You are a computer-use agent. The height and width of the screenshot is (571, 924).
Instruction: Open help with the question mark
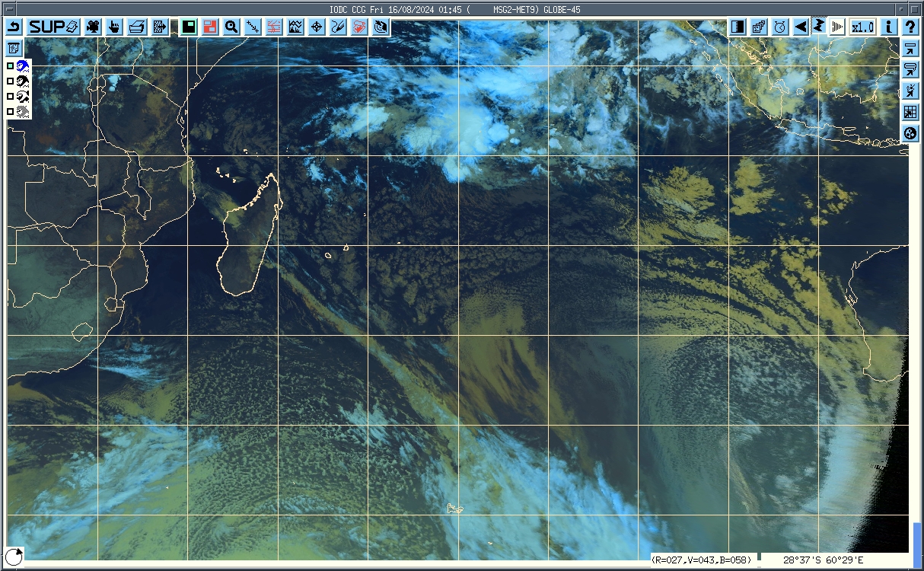[x=910, y=27]
